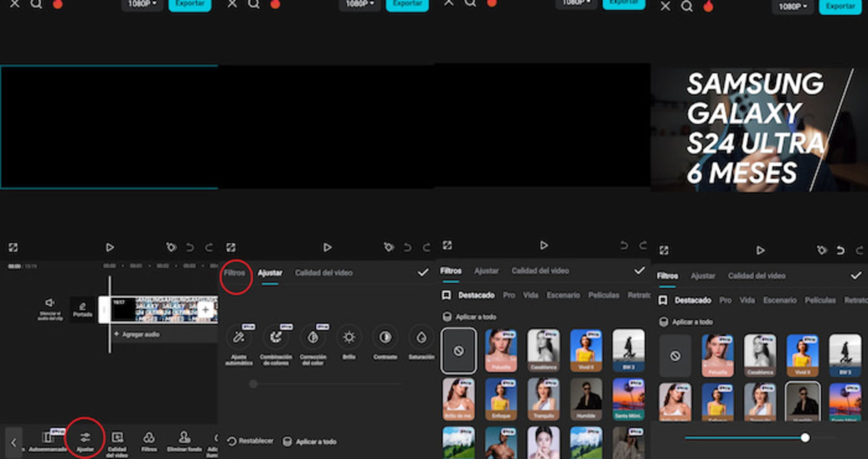Undo last action in timeline screen
868x459 pixels.
click(190, 247)
